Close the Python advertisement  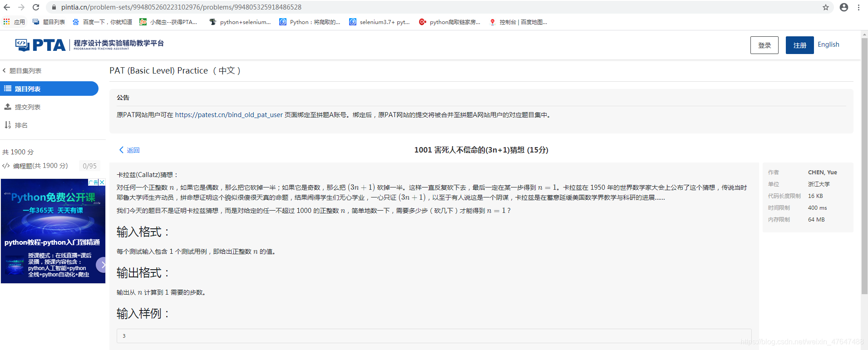[102, 182]
